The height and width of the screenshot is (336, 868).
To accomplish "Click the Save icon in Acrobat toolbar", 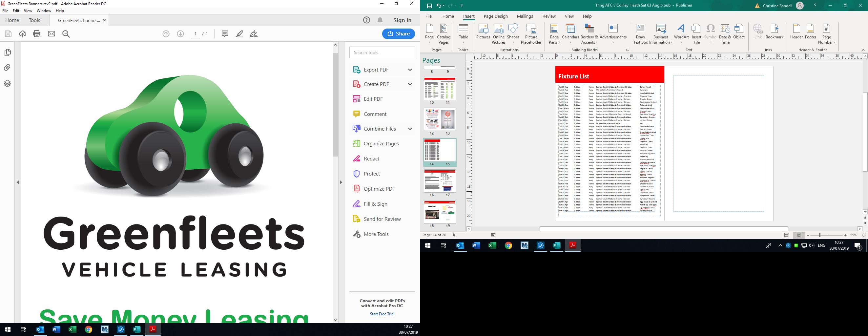I will coord(8,34).
